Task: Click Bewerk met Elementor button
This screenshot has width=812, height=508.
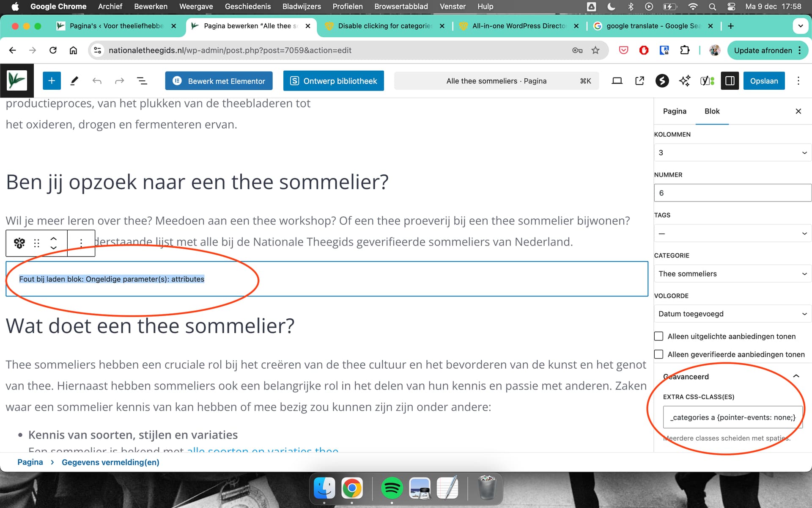Action: [x=219, y=81]
